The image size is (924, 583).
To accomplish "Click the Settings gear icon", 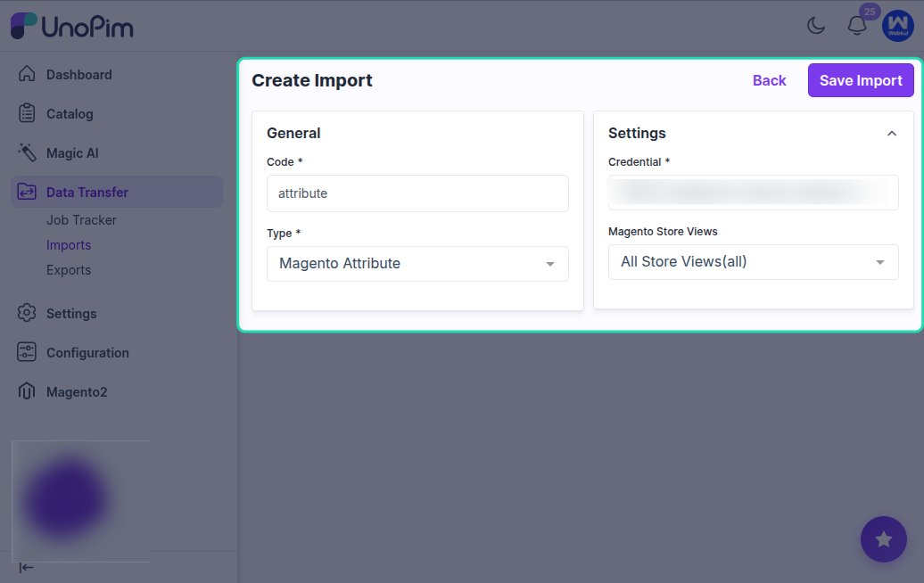I will (x=27, y=313).
